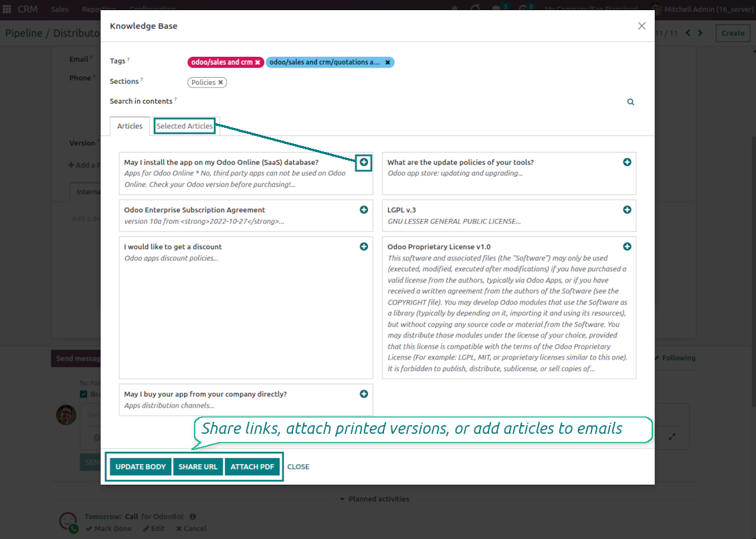Open 'I would like to get a discount' title
The width and height of the screenshot is (756, 539).
(x=173, y=246)
